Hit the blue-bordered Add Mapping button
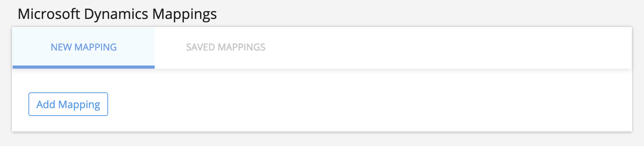This screenshot has height=146, width=644. 68,104
